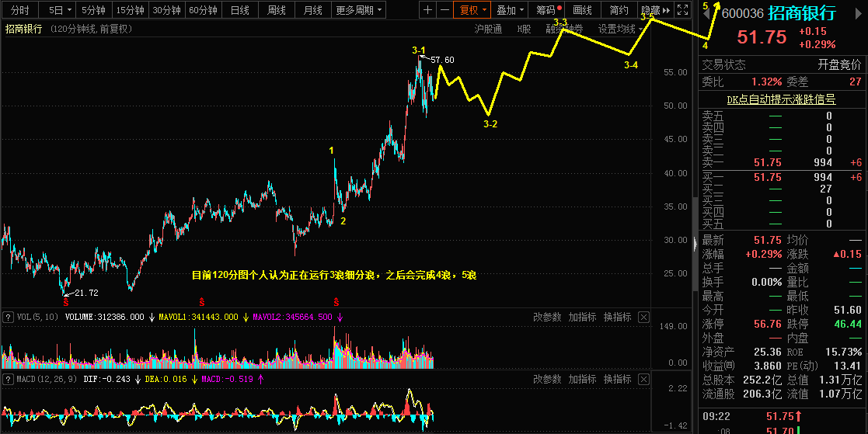Close the VOL indicator panel
The height and width of the screenshot is (434, 868).
click(643, 318)
